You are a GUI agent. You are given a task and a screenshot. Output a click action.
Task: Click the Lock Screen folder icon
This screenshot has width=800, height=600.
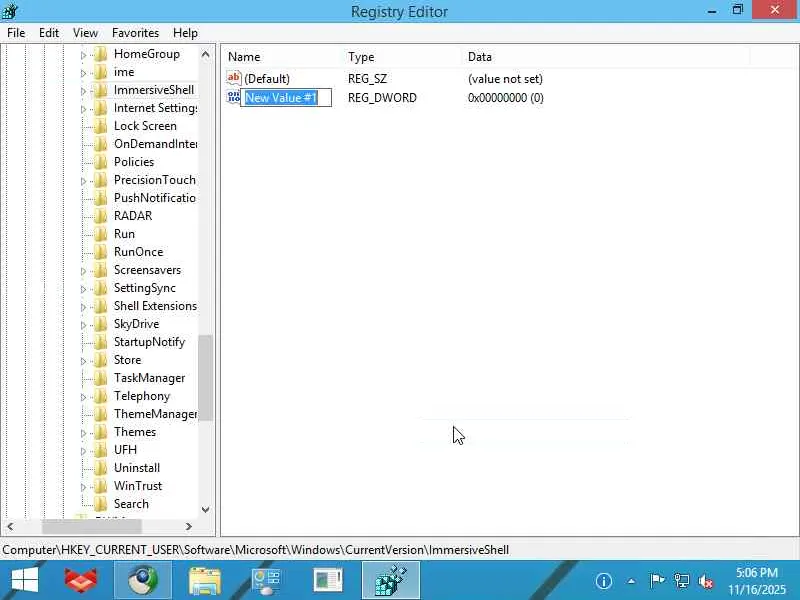[101, 126]
